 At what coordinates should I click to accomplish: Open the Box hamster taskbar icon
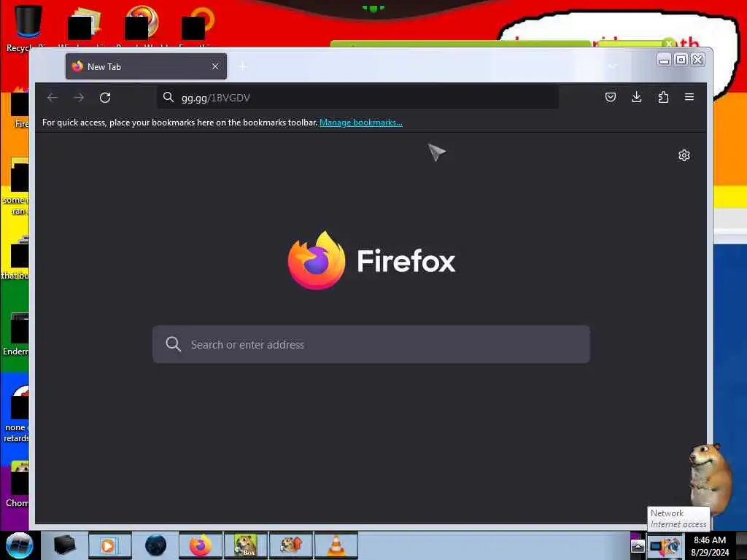[x=245, y=545]
